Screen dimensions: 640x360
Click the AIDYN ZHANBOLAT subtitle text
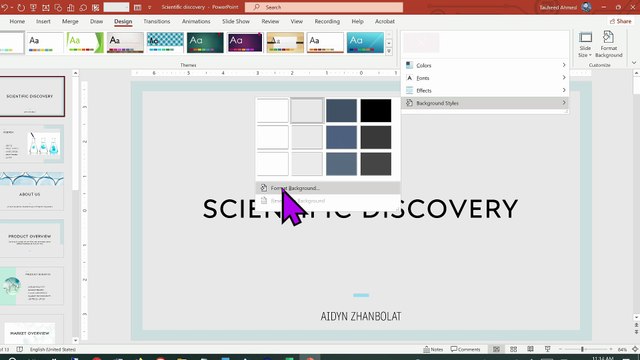361,316
